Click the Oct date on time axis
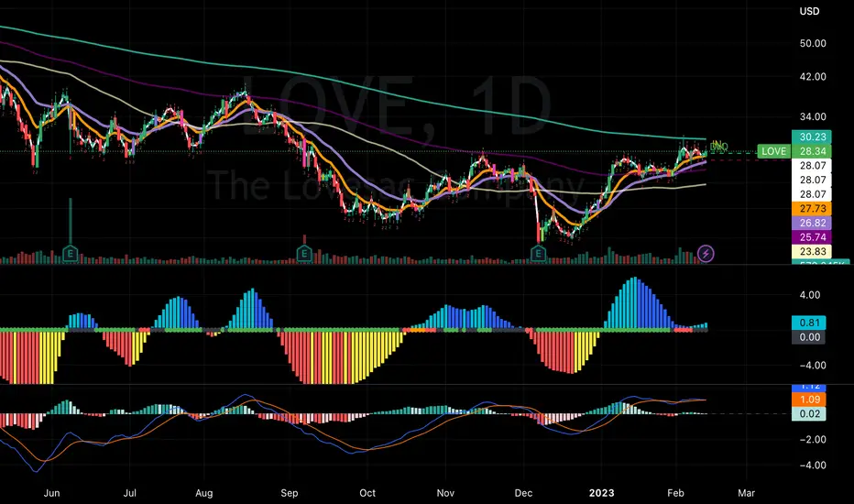Image resolution: width=854 pixels, height=504 pixels. pos(367,493)
